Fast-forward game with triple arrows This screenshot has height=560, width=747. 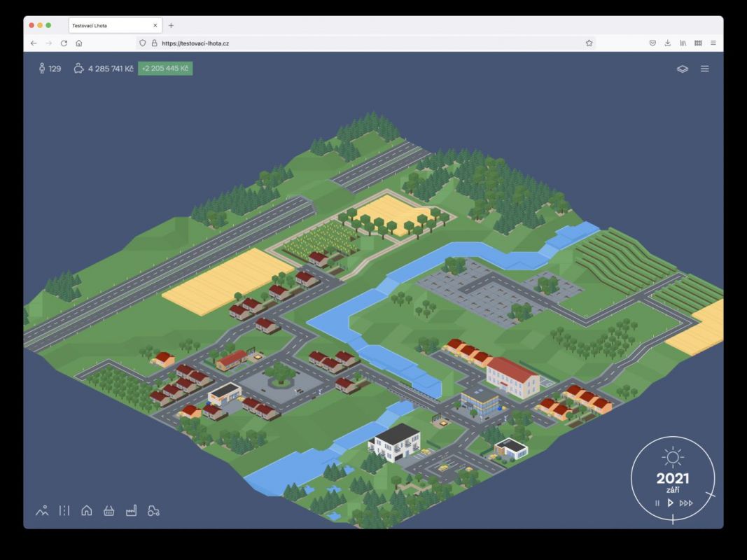[686, 503]
